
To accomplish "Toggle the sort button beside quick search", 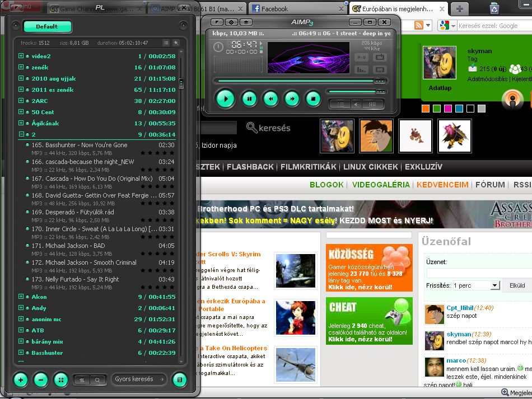I will [x=82, y=380].
